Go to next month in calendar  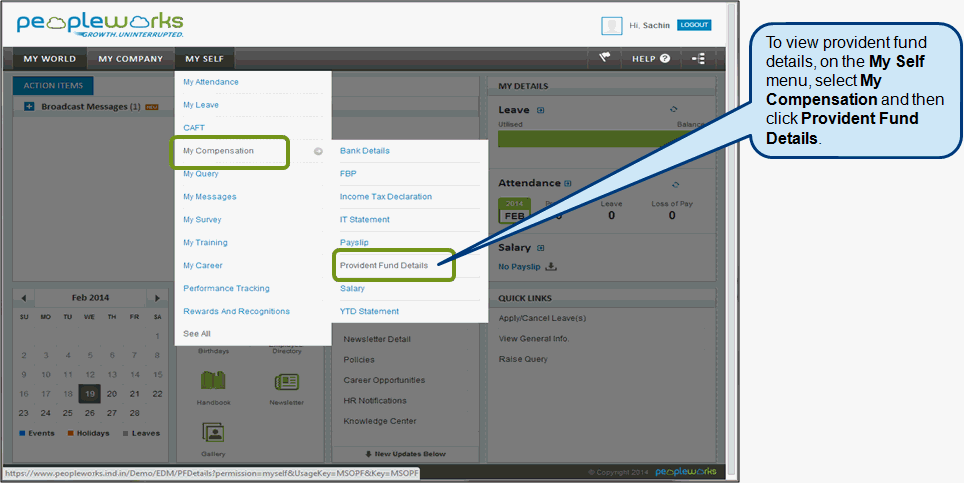157,298
